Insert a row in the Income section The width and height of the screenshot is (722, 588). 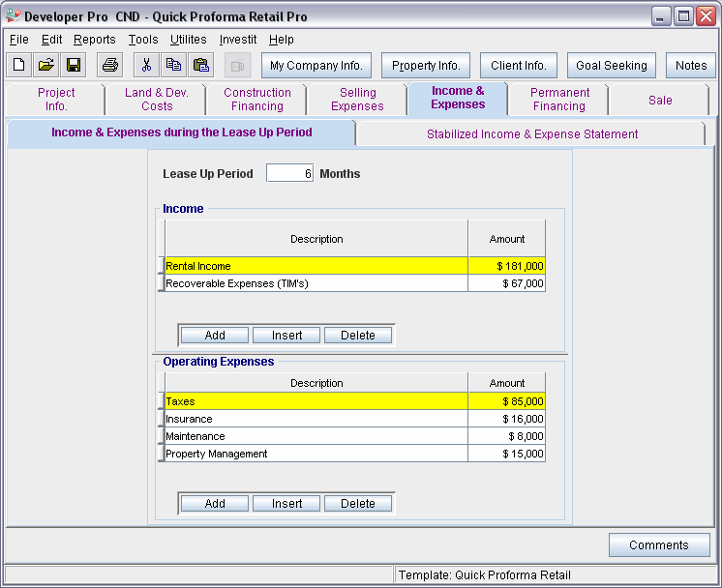pos(286,335)
